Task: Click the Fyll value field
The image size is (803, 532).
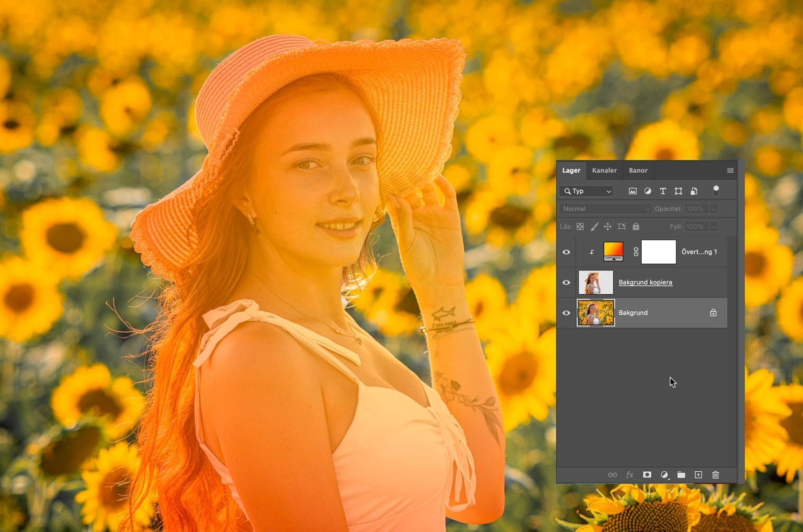Action: pos(696,227)
